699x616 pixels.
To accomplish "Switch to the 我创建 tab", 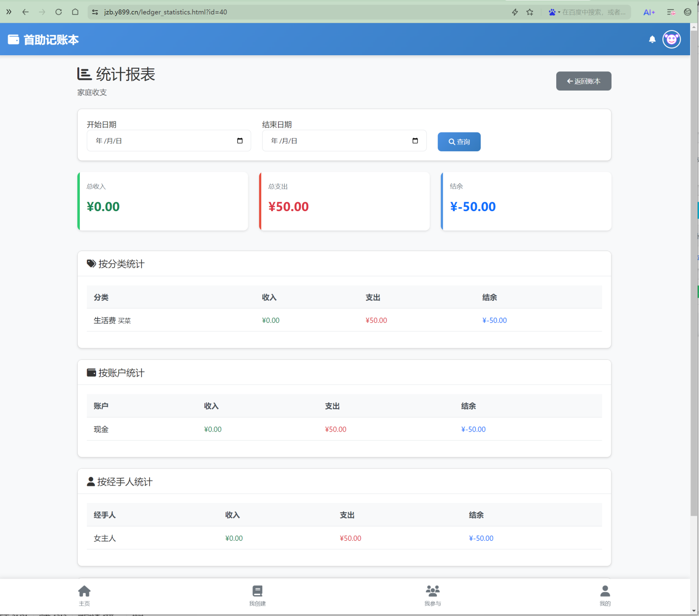I will [x=257, y=595].
